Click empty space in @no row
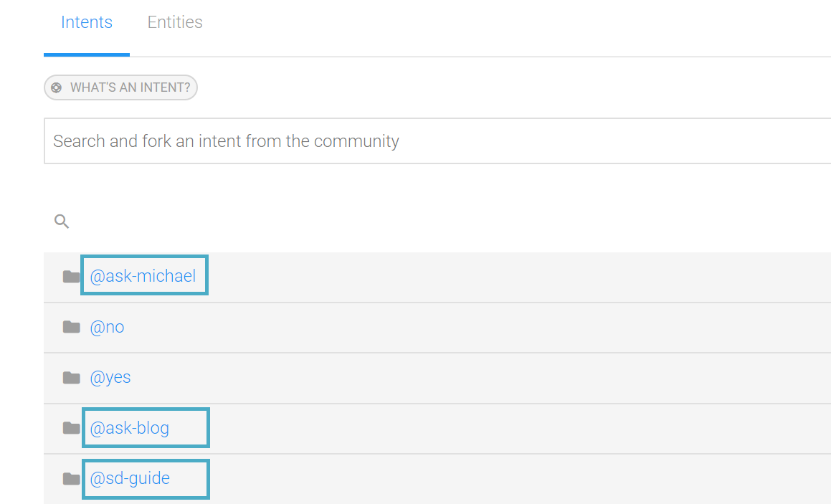831x504 pixels. [477, 328]
